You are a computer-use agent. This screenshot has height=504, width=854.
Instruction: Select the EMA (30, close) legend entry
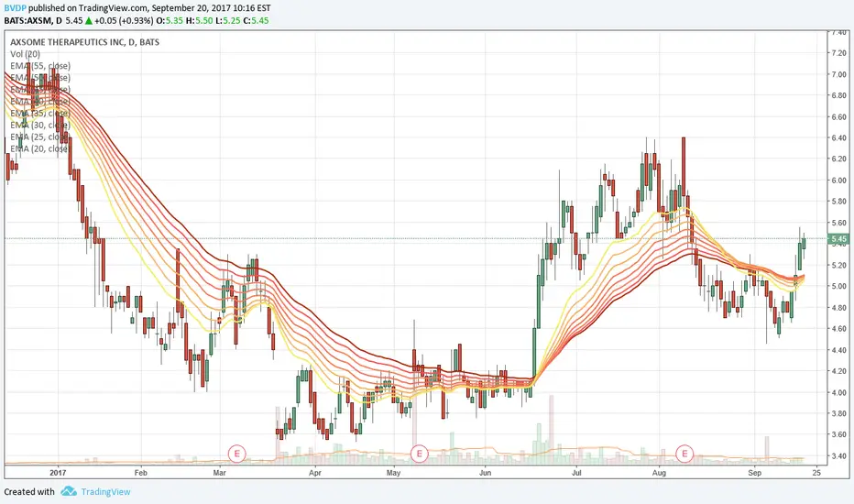40,126
